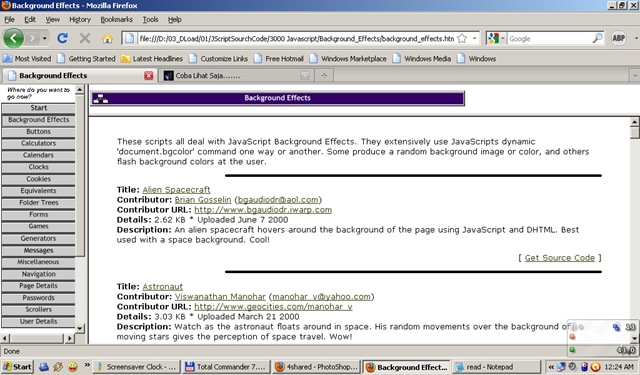This screenshot has width=640, height=375.
Task: Click the main content scroll-up arrow
Action: point(635,122)
